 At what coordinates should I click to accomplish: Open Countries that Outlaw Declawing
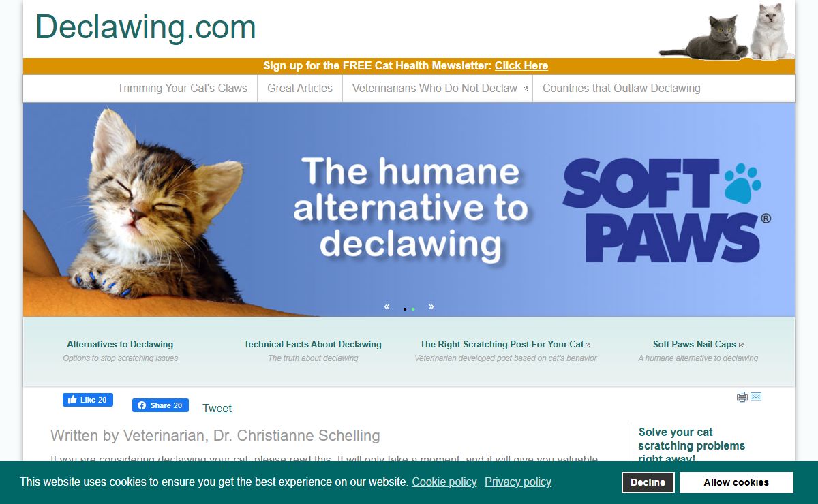[x=622, y=88]
